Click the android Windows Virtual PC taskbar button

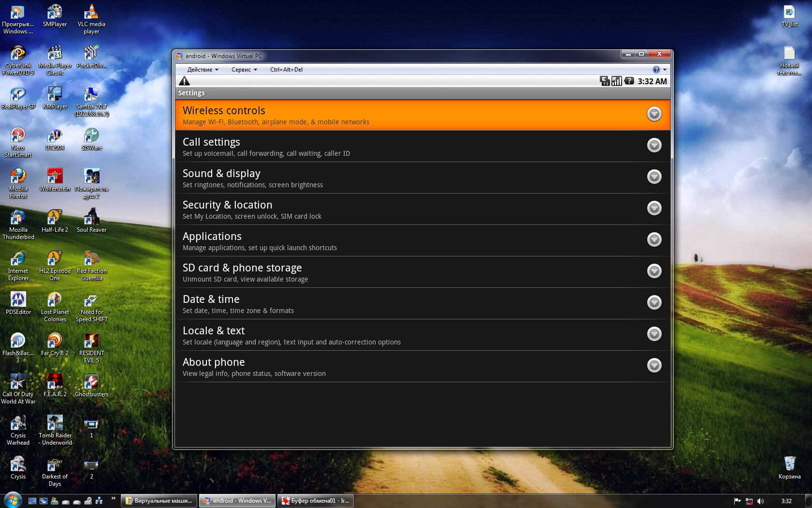pos(237,501)
